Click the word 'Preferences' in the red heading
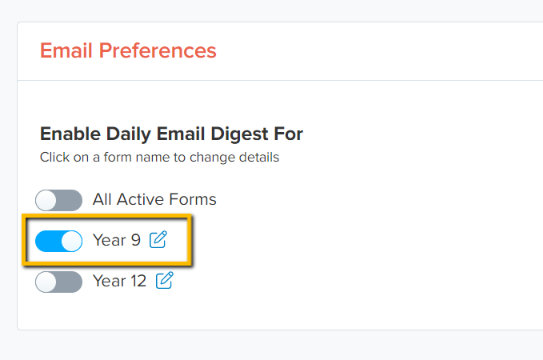Screen dimensions: 543x360 tap(158, 51)
